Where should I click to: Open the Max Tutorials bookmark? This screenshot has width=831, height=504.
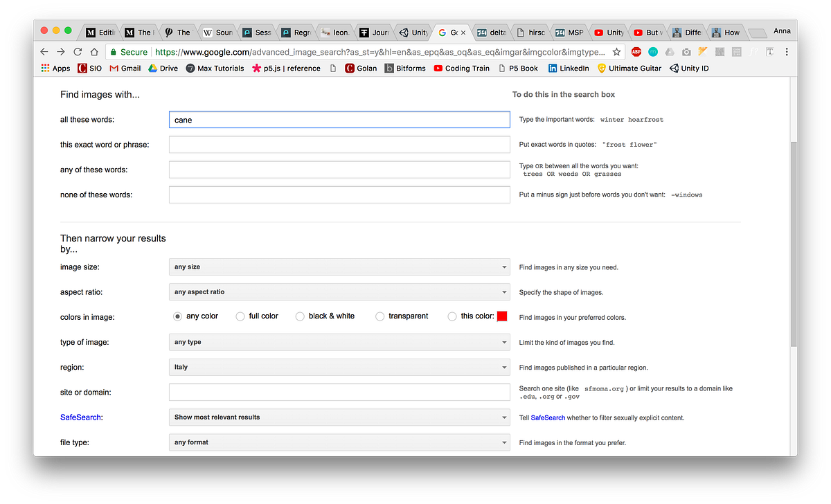(215, 69)
